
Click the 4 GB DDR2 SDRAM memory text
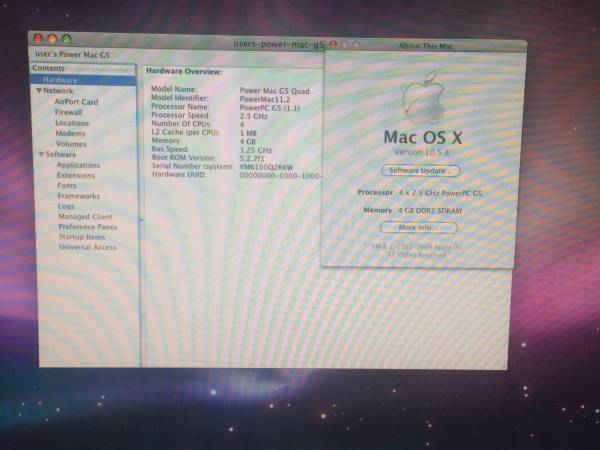click(x=430, y=210)
